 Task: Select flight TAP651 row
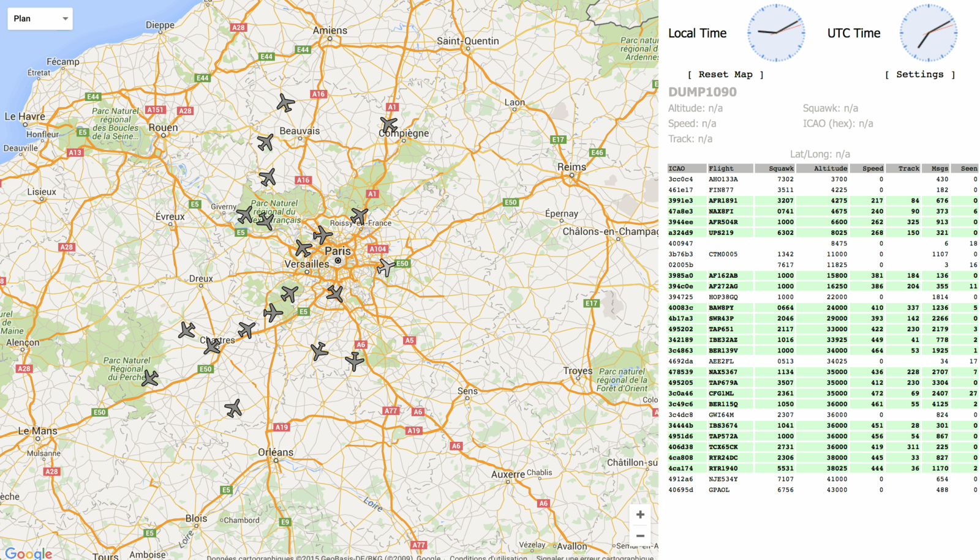(823, 329)
